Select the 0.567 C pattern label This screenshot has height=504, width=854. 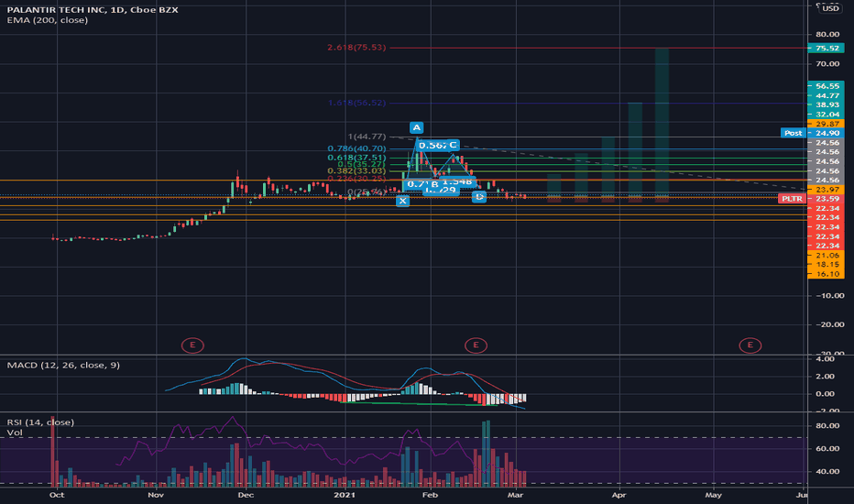[x=438, y=145]
